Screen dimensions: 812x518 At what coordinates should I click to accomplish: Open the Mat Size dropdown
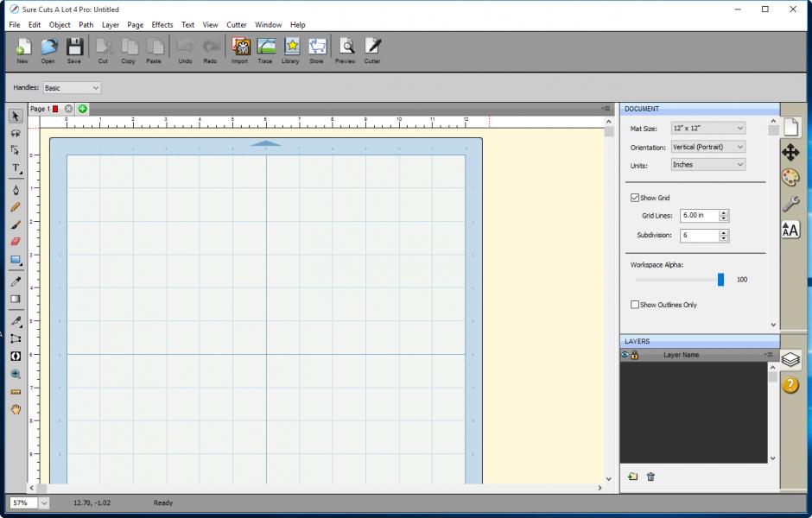[708, 129]
